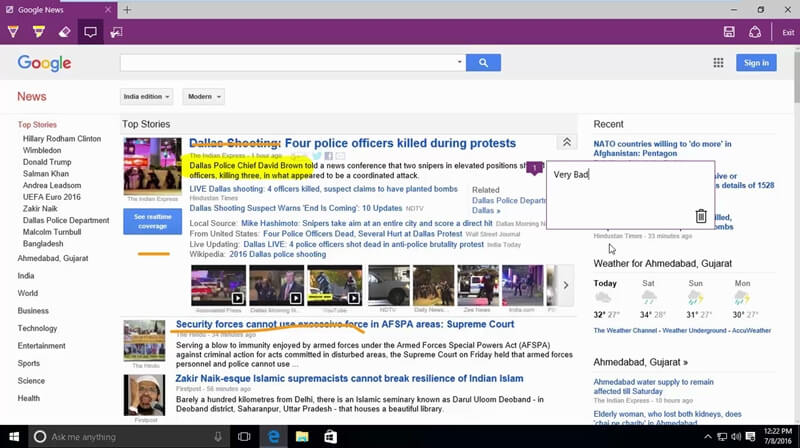This screenshot has width=800, height=448.
Task: Click the blue Google search button
Action: [x=483, y=63]
